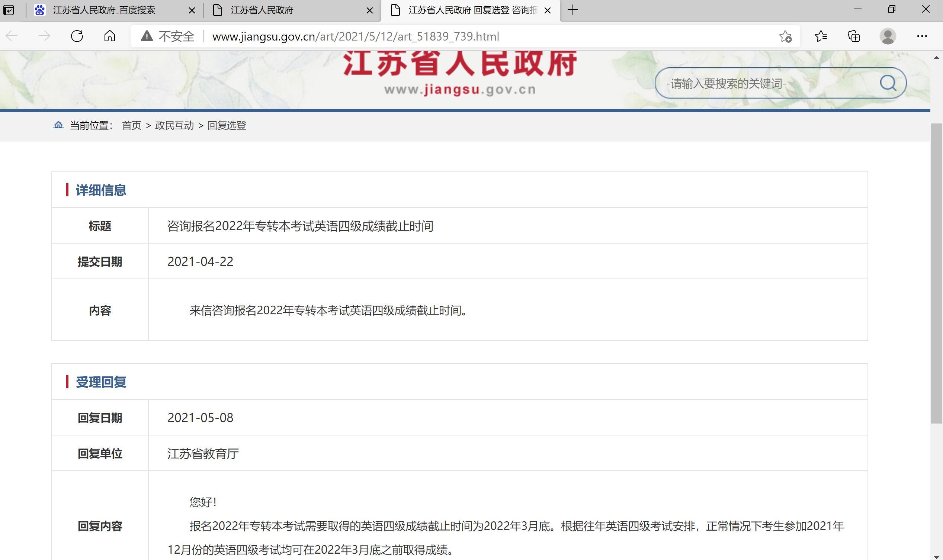
Task: Minimize the browser window
Action: coord(858,9)
